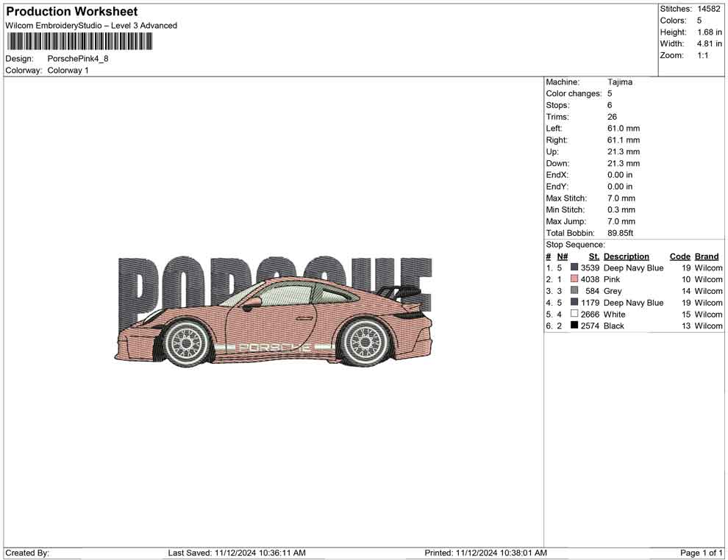Click the design barcode image
728x560 pixels.
click(79, 40)
